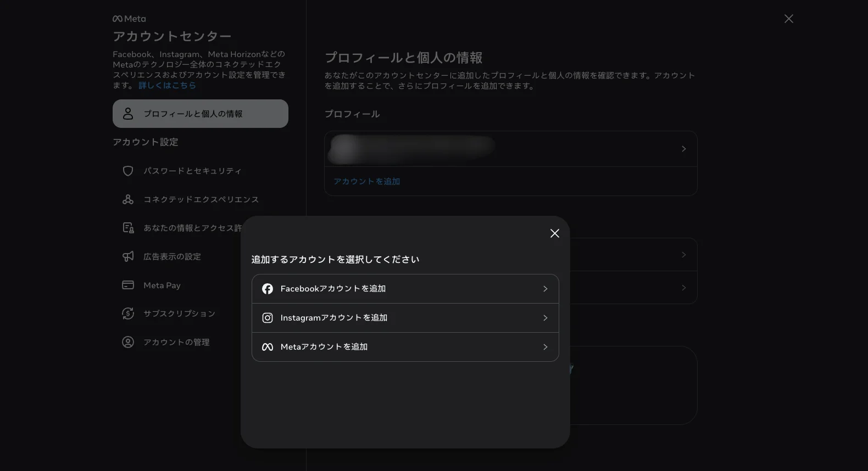Click the connected experiences nodes icon
This screenshot has width=868, height=471.
(x=128, y=199)
